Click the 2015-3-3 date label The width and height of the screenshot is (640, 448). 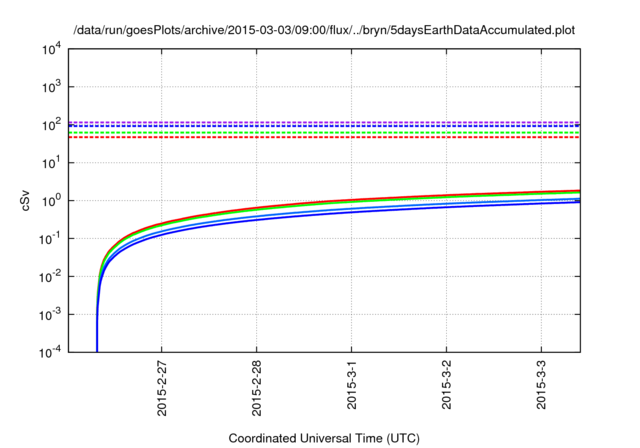[541, 384]
